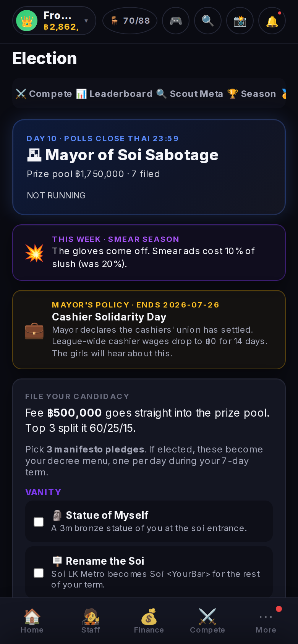This screenshot has height=644, width=298.
Task: Go to Home in bottom navigation
Action: [32, 621]
